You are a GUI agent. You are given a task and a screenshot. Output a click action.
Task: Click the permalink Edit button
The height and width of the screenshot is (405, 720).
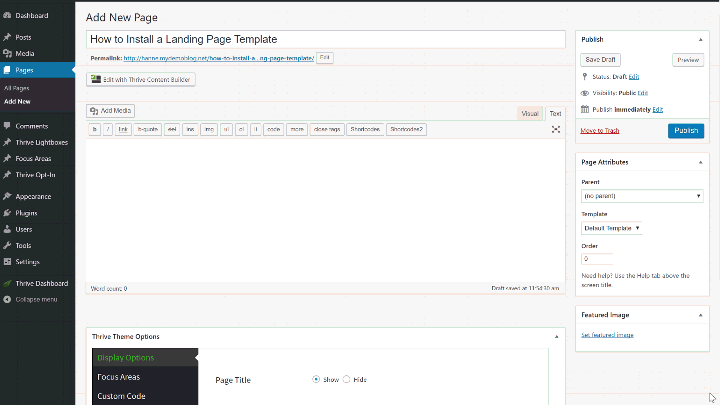coord(325,58)
